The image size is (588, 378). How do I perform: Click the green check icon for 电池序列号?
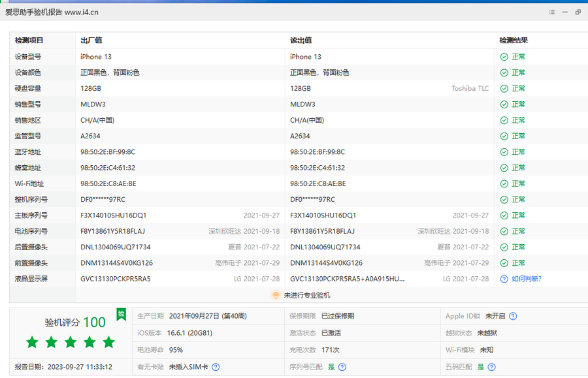pos(504,231)
